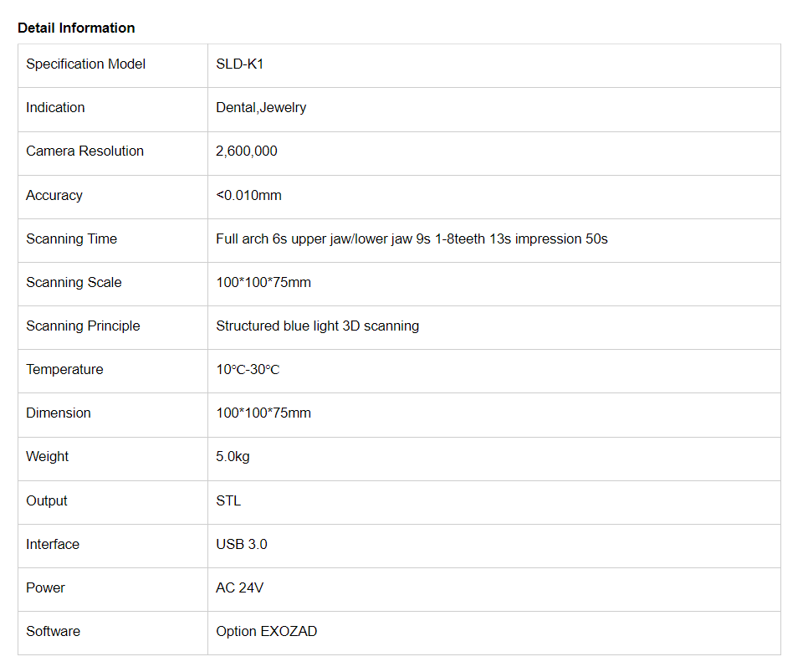Click the 5.0kg weight value

point(233,456)
